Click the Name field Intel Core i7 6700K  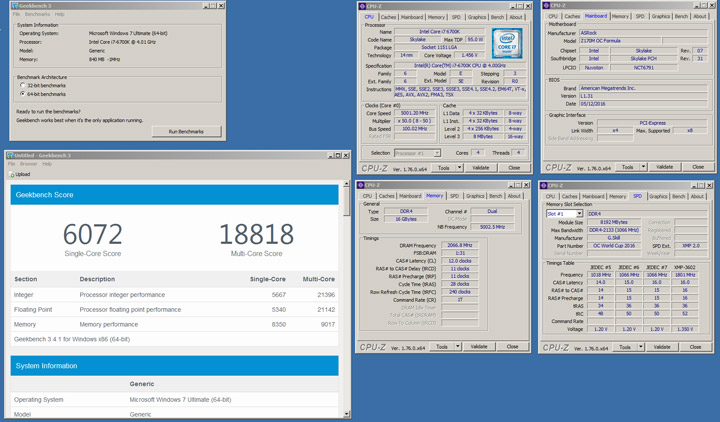(x=439, y=32)
